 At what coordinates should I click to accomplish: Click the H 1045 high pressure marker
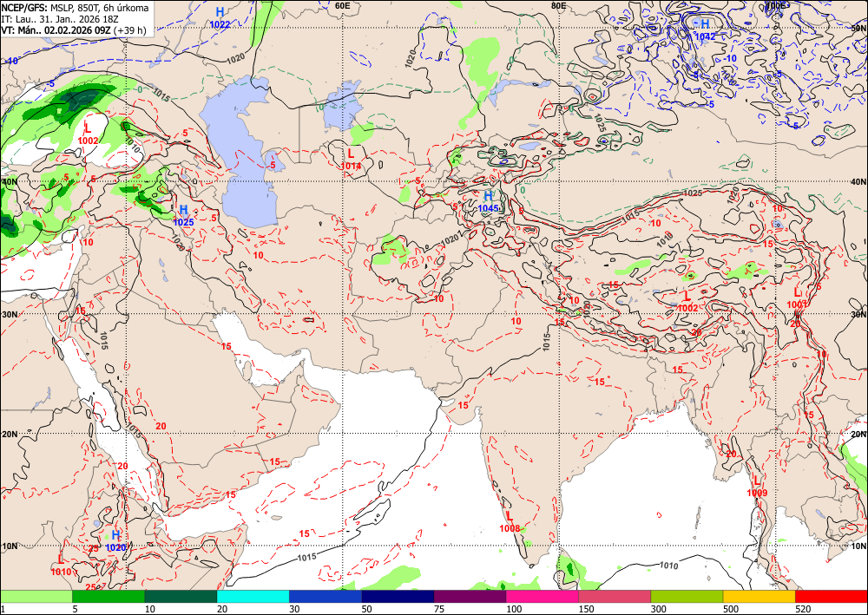(x=488, y=201)
